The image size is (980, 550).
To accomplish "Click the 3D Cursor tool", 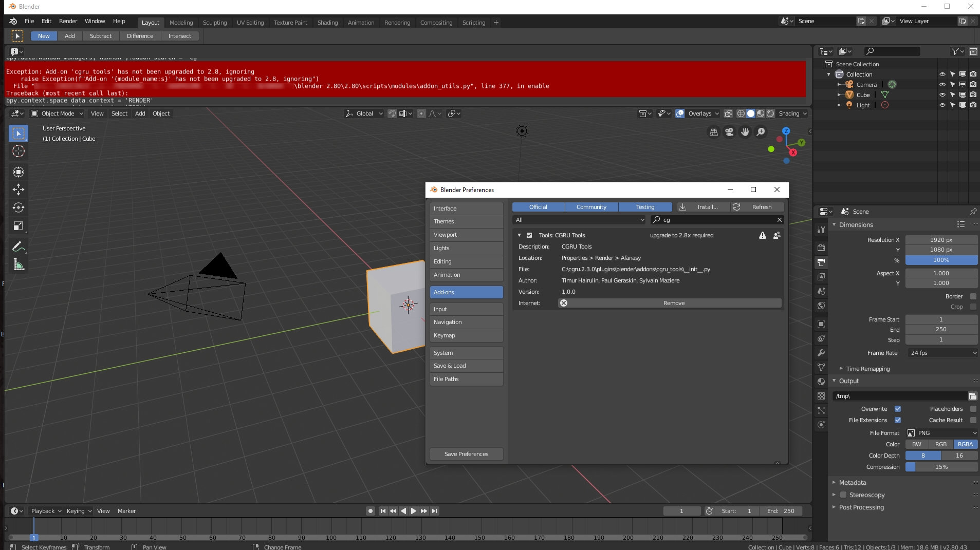I will (19, 151).
